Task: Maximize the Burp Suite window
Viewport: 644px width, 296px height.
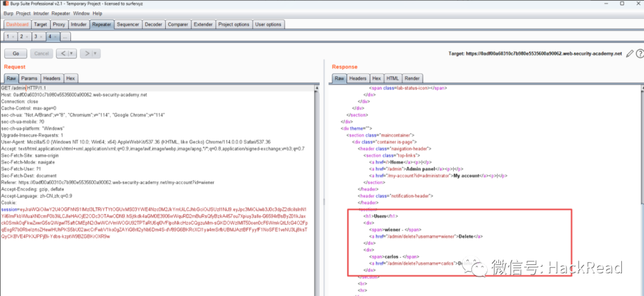Action: coord(622,4)
